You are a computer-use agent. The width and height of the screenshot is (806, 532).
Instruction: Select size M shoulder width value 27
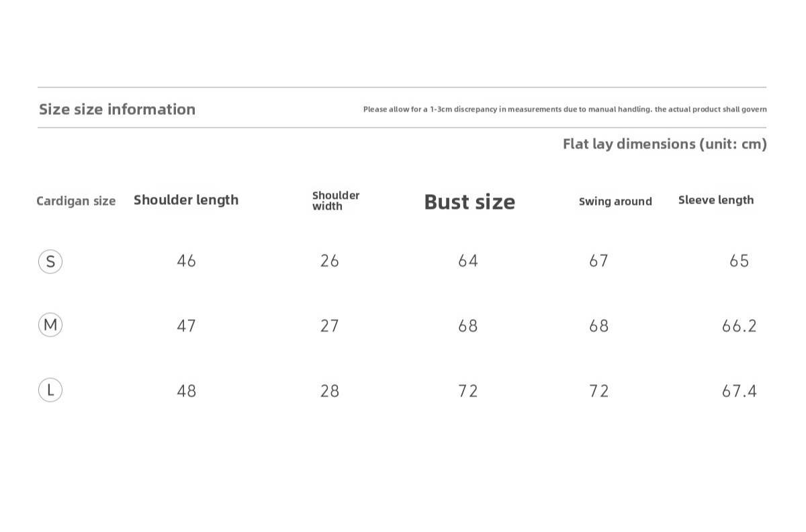point(330,326)
